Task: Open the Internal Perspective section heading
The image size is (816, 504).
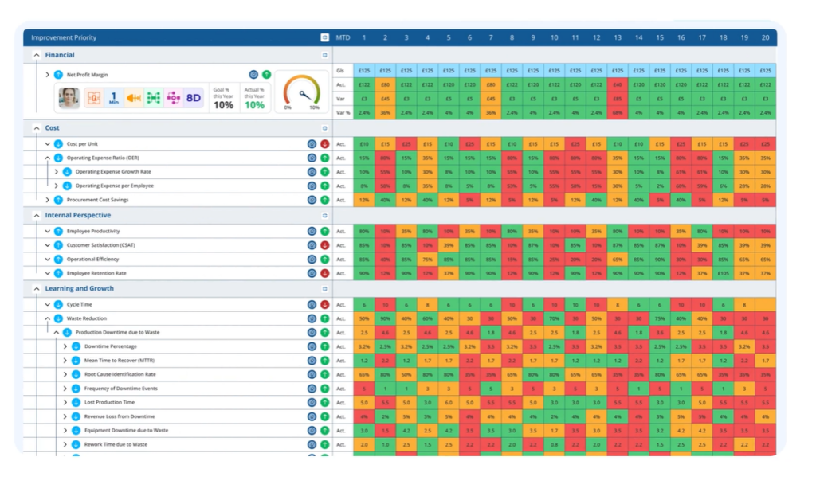Action: [78, 215]
